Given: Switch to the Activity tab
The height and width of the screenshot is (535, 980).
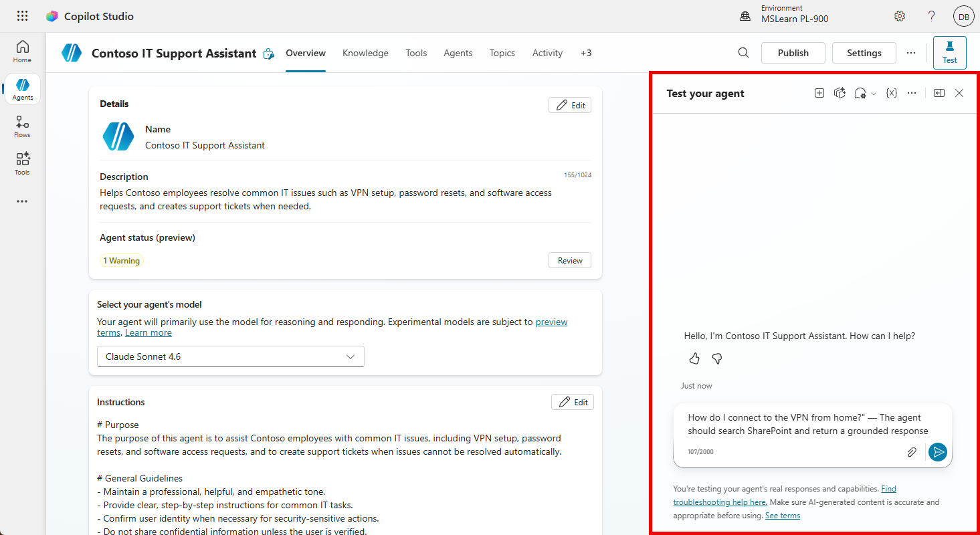Looking at the screenshot, I should click(x=547, y=53).
